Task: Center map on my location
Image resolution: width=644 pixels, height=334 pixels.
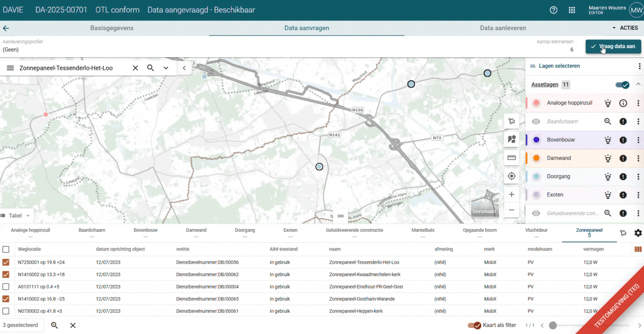Action: [x=512, y=176]
